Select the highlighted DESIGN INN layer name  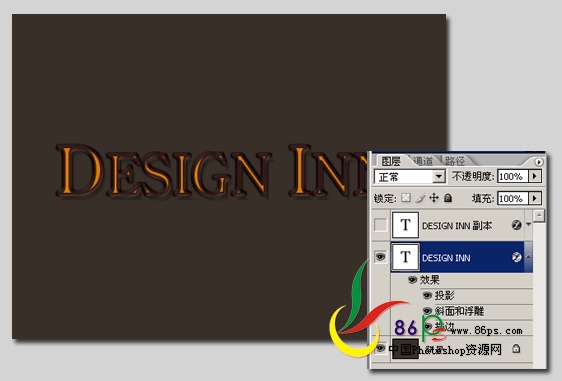[x=446, y=258]
